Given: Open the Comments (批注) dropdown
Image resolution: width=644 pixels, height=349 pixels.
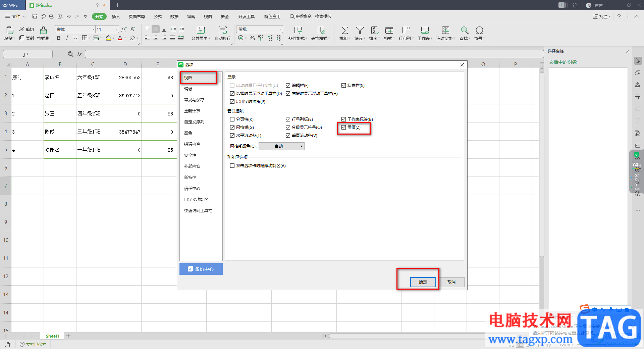Looking at the screenshot, I should click(x=602, y=16).
